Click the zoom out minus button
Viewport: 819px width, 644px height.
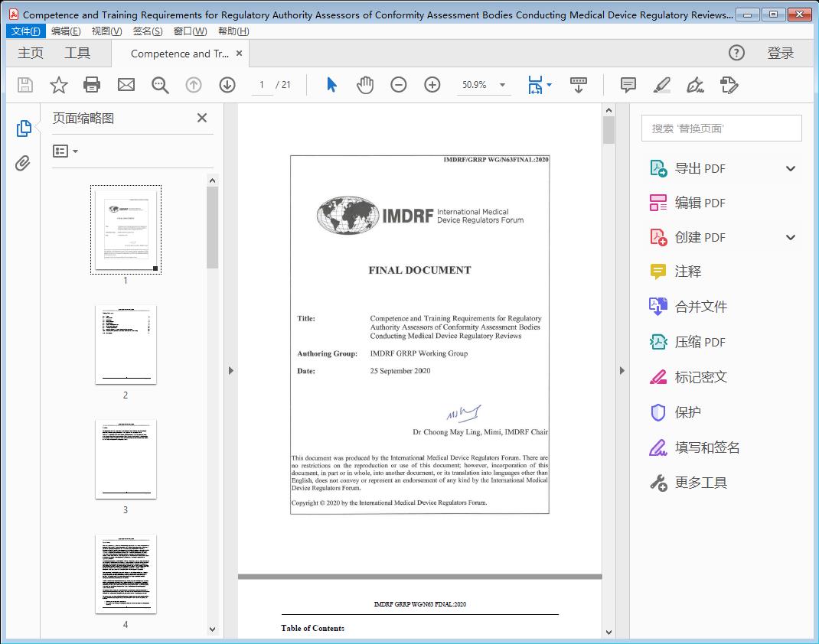pos(399,85)
